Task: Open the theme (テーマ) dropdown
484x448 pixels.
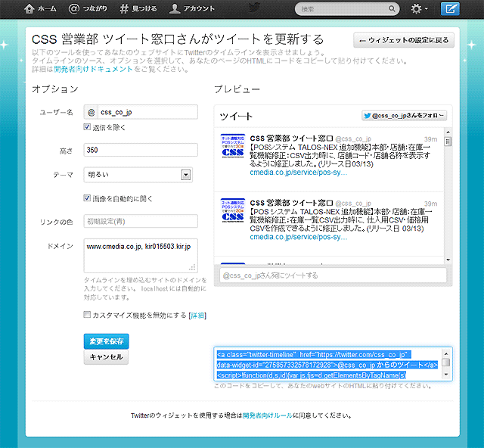Action: pyautogui.click(x=138, y=175)
